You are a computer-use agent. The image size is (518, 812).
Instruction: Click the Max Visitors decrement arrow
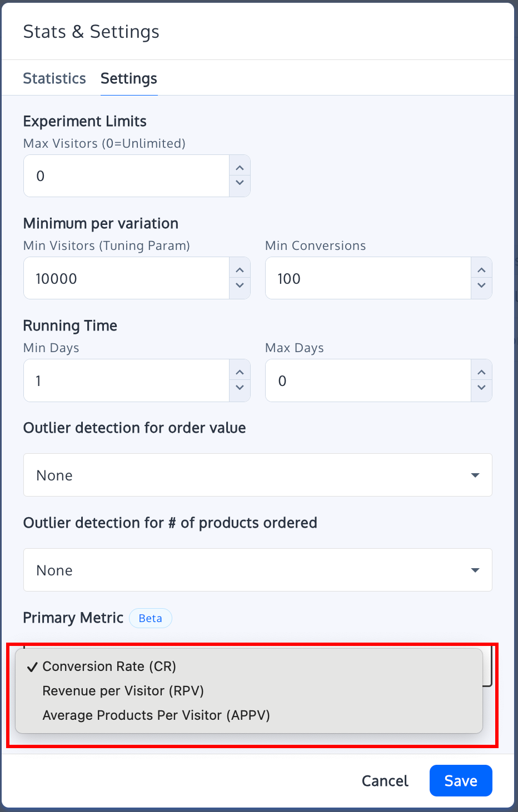coord(240,183)
